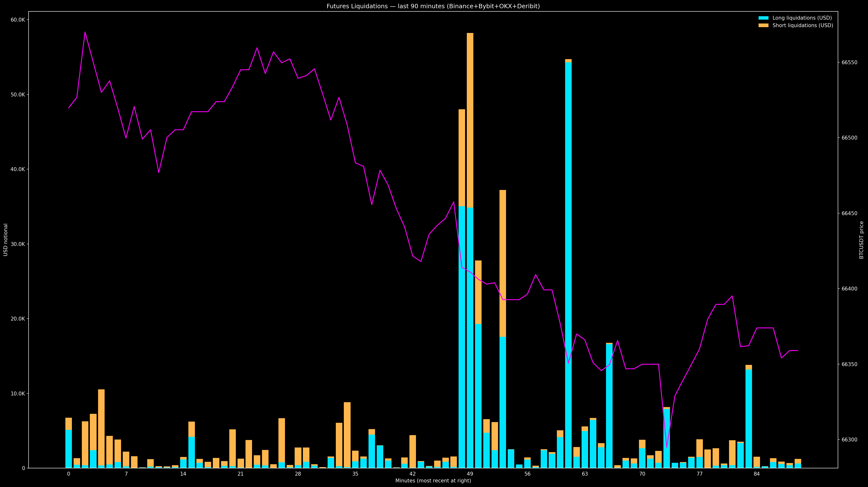
Task: Click the x-axis tick label 84
Action: coord(757,474)
